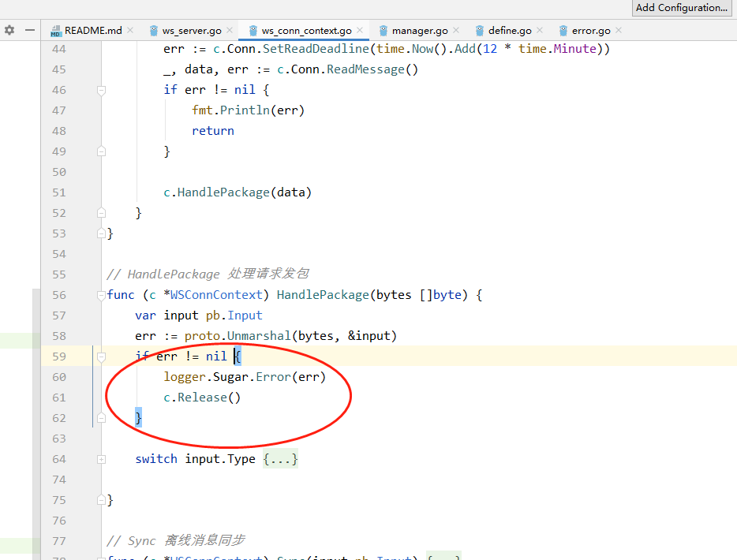Collapse the if err block at line 59
Image resolution: width=737 pixels, height=560 pixels.
coord(100,356)
